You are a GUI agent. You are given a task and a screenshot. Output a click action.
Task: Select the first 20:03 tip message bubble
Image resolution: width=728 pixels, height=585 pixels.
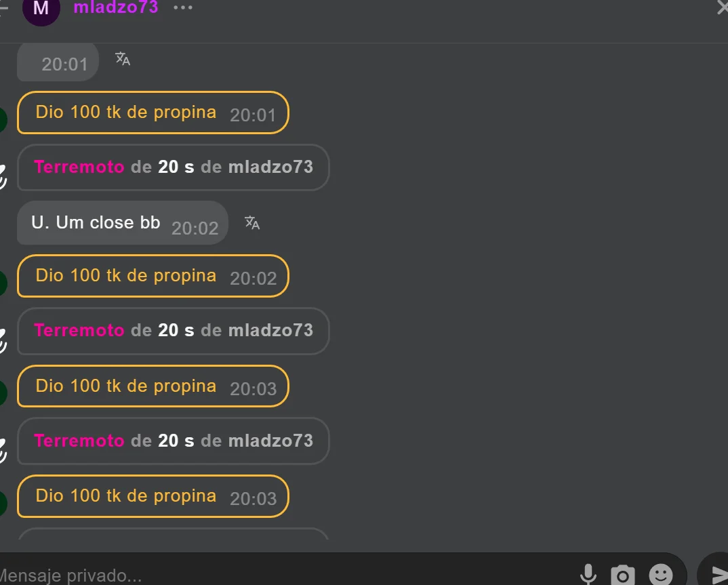tap(153, 386)
